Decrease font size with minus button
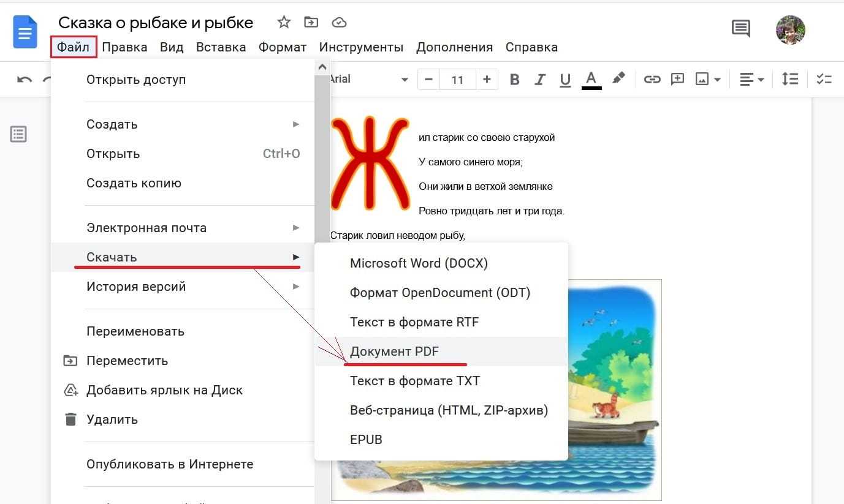 [428, 79]
